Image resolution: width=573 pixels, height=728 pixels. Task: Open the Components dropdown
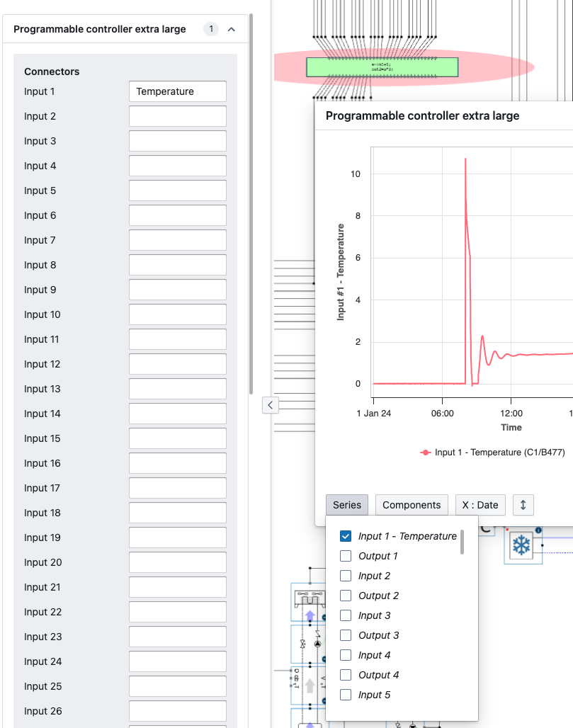coord(412,505)
